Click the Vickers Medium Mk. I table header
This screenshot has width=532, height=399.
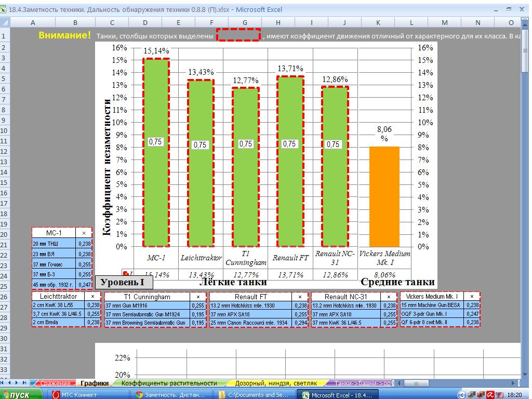432,296
